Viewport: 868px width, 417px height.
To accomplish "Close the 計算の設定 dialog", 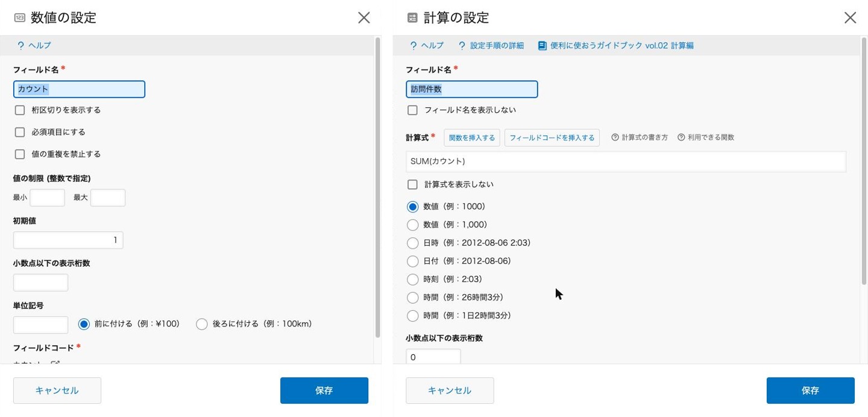I will (850, 18).
